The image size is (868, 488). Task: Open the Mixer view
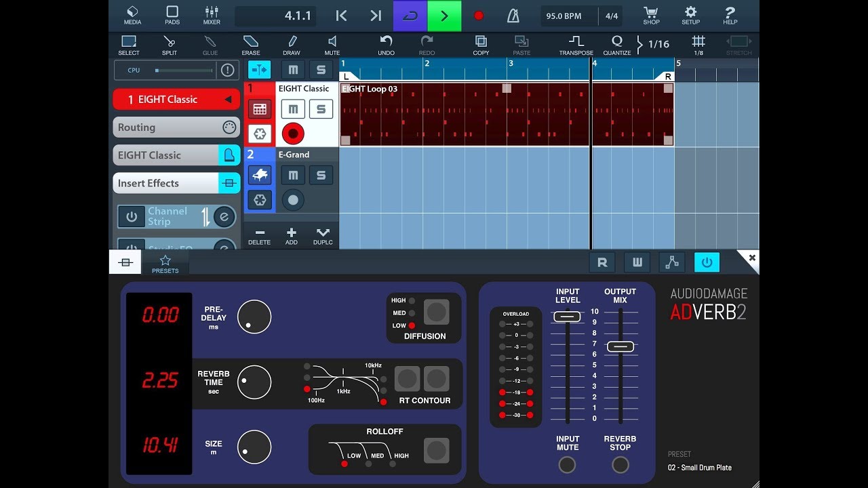[x=212, y=15]
